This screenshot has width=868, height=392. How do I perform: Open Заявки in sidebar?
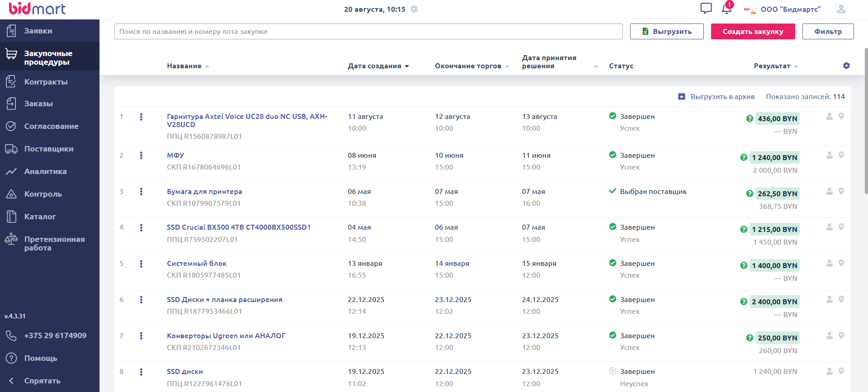pyautogui.click(x=50, y=31)
